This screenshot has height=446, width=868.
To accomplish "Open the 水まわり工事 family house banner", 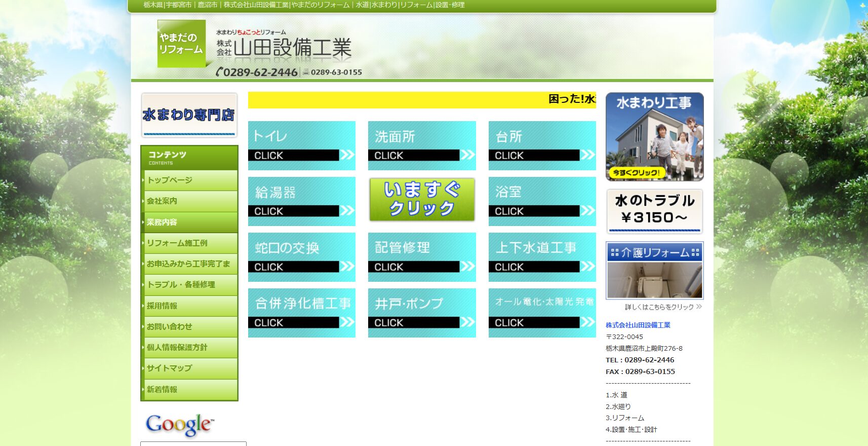I will coord(655,137).
